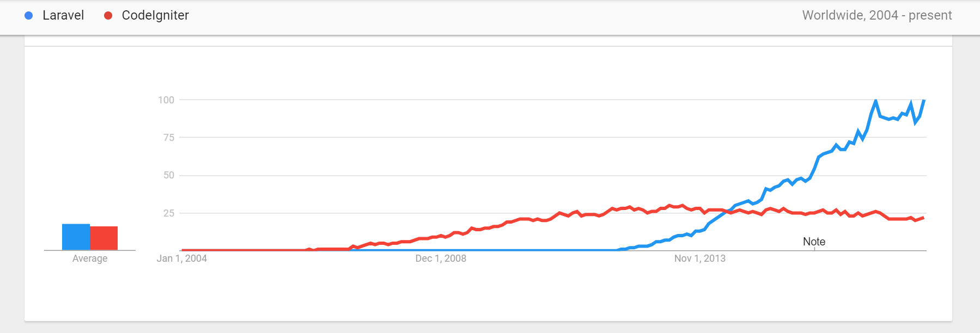This screenshot has height=333, width=980.
Task: Click the blue Laravel legend dot
Action: pyautogui.click(x=29, y=16)
